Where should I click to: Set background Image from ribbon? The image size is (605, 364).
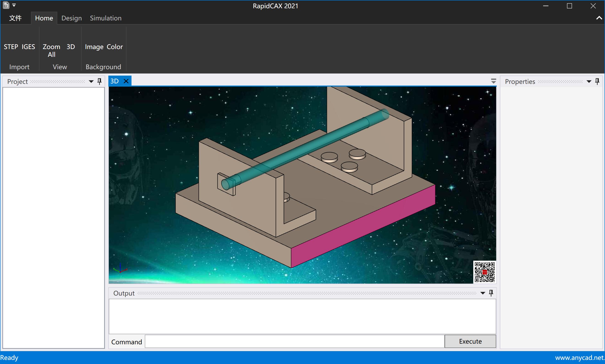[94, 47]
